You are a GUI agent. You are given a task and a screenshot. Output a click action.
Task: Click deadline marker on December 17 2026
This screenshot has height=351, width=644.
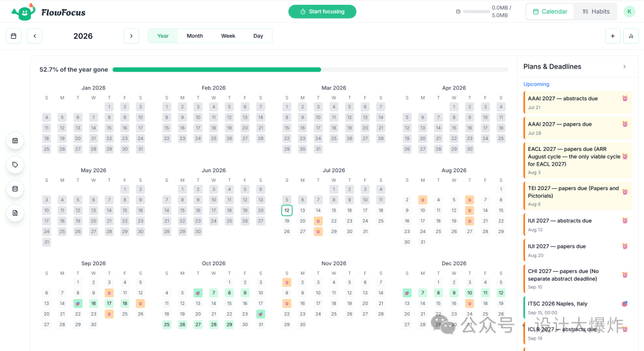pos(469,303)
